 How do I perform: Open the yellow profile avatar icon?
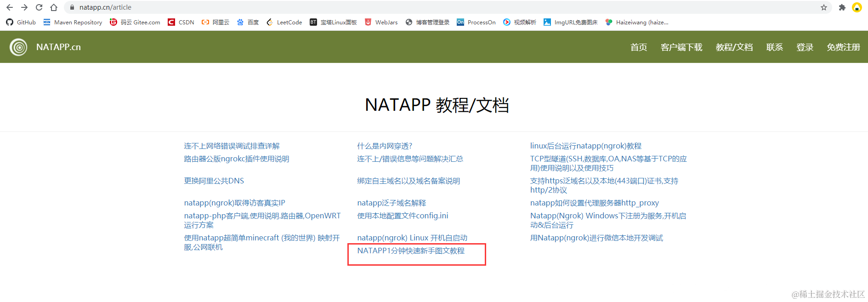(x=857, y=7)
